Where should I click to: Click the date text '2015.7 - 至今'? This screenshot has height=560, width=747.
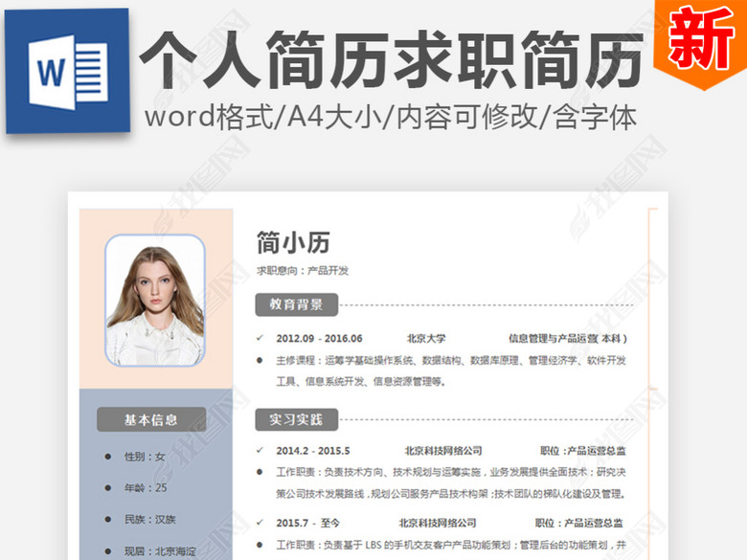pyautogui.click(x=307, y=524)
